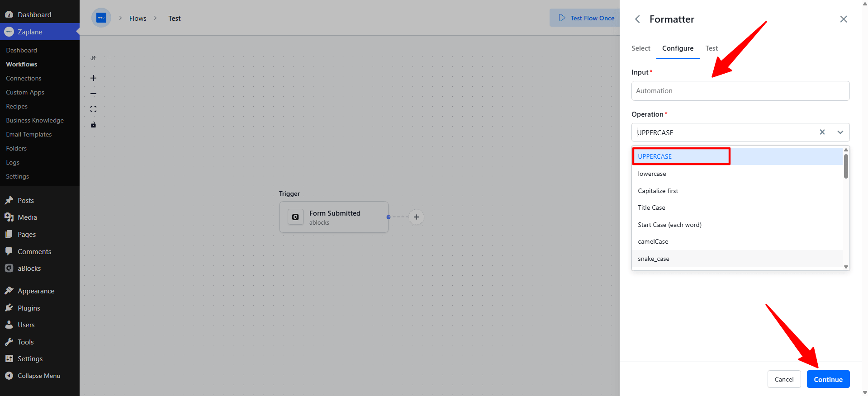This screenshot has height=396, width=868.
Task: Click the Continue button
Action: pyautogui.click(x=828, y=379)
